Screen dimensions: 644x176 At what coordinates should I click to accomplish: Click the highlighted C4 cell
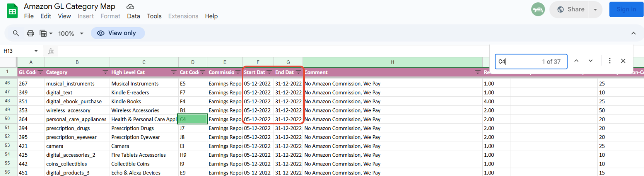coord(193,119)
